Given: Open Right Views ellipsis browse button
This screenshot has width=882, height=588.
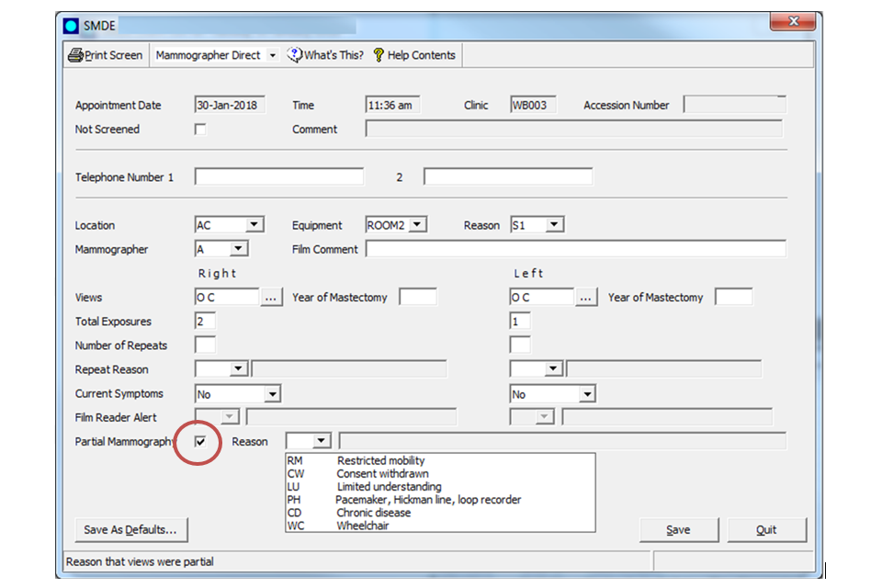Looking at the screenshot, I should coord(271,298).
